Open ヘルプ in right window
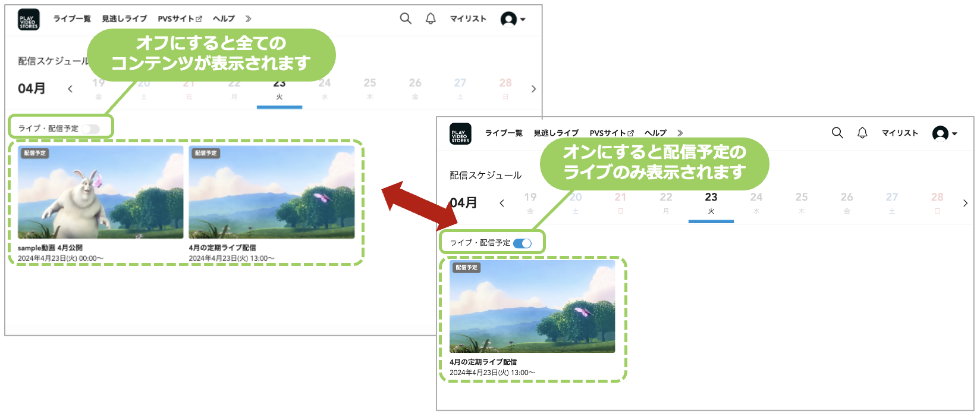The image size is (980, 419). [655, 133]
